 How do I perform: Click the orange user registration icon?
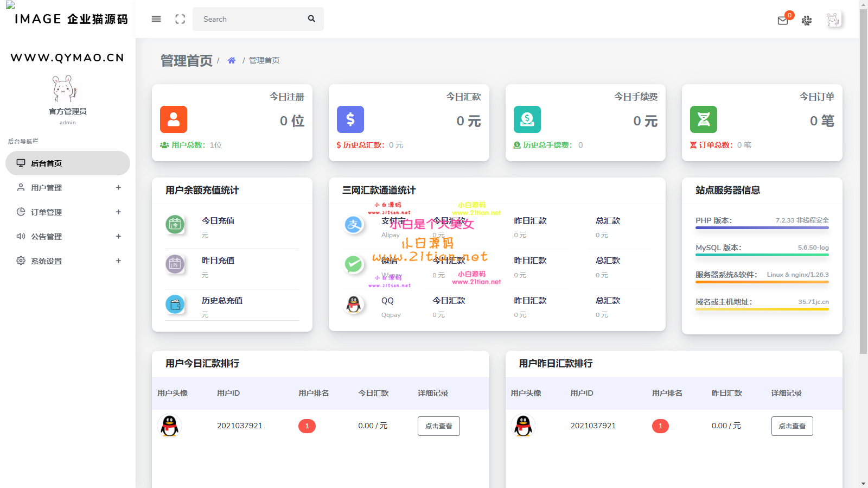(x=174, y=119)
